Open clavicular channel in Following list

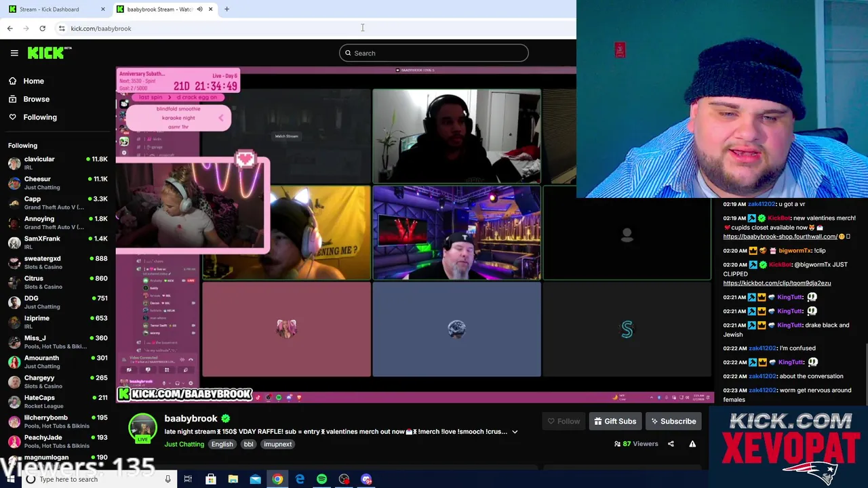[57, 163]
